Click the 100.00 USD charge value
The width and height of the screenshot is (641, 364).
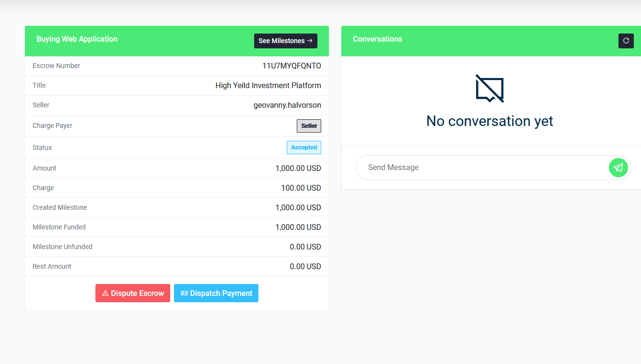[x=301, y=188]
